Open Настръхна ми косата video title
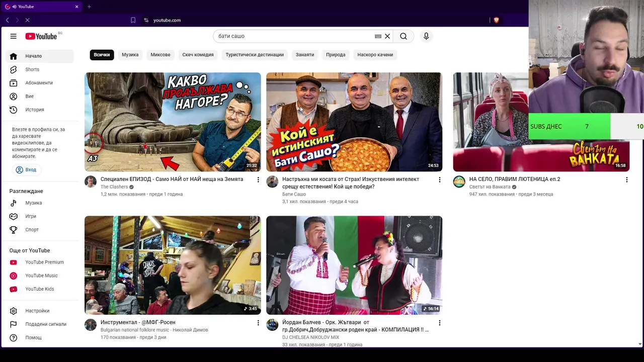This screenshot has height=362, width=644. pos(351,183)
